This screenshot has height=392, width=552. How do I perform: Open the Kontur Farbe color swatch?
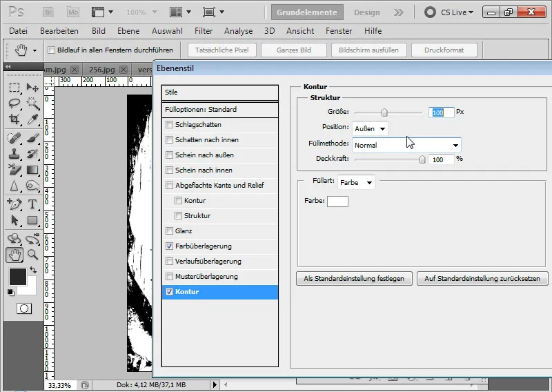(x=337, y=202)
